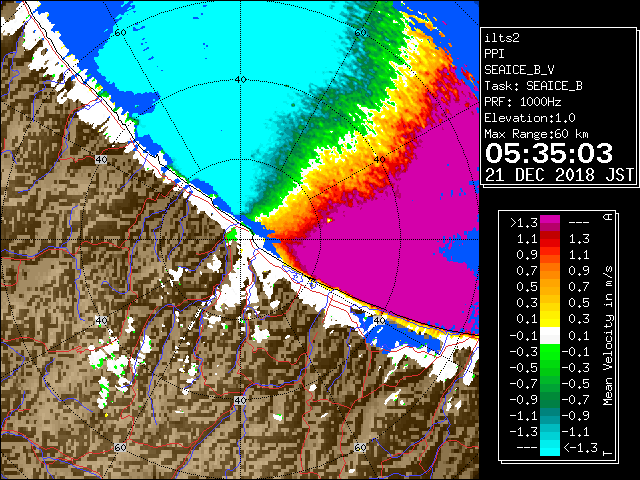Select the 'Max Range:60 km' line
This screenshot has width=640, height=480.
click(537, 134)
